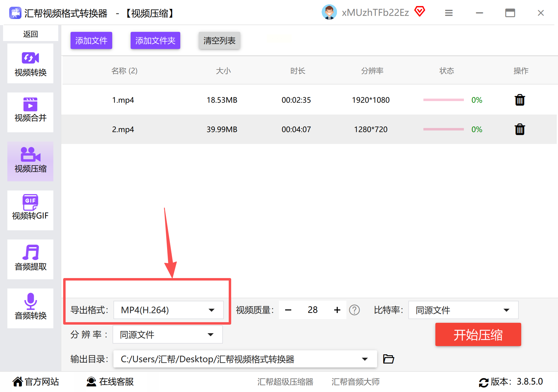Image resolution: width=558 pixels, height=392 pixels.
Task: Click the red VIP diamond icon
Action: tap(420, 12)
